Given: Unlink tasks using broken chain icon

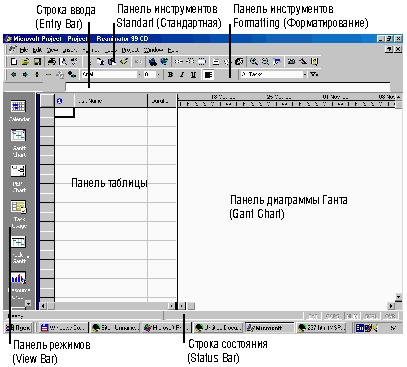Looking at the screenshot, I should pyautogui.click(x=190, y=62).
